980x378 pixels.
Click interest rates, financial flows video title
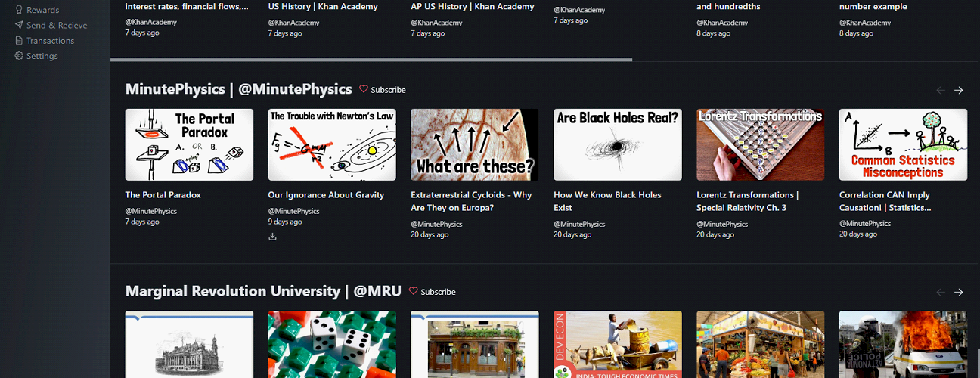[x=187, y=6]
